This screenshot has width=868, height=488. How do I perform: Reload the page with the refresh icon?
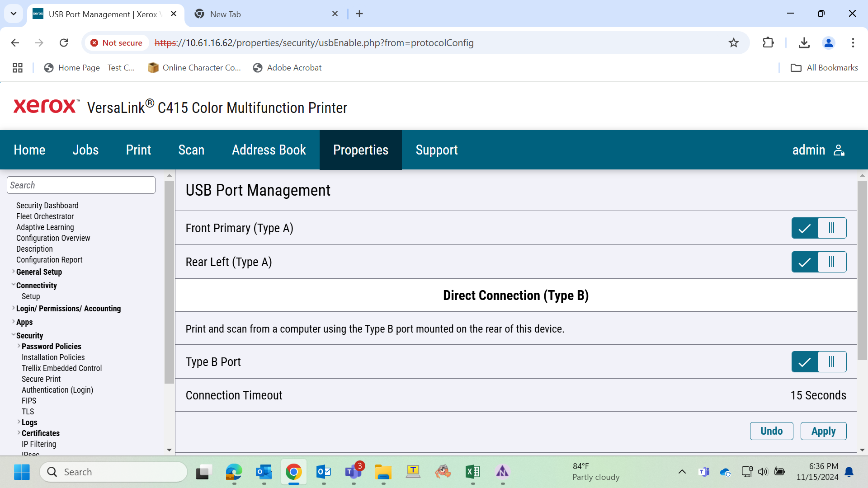click(x=64, y=43)
